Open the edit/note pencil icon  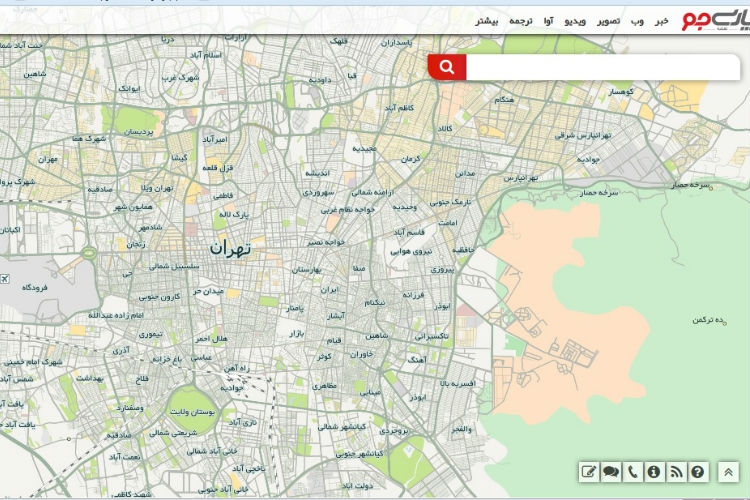tap(589, 472)
